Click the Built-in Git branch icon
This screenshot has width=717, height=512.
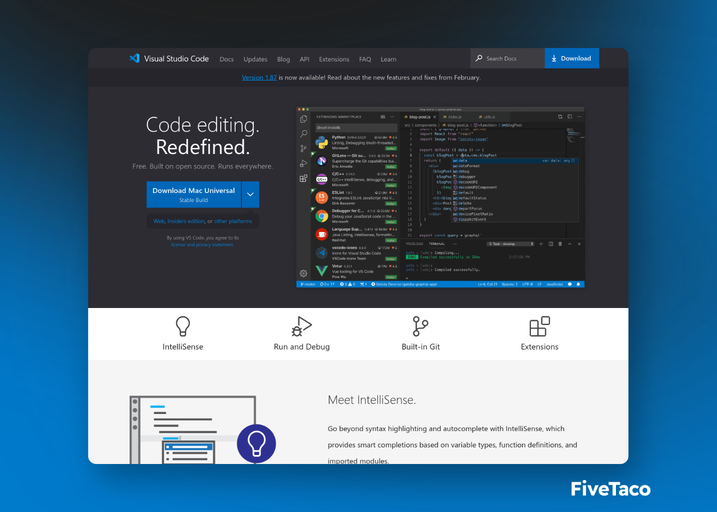pos(420,326)
